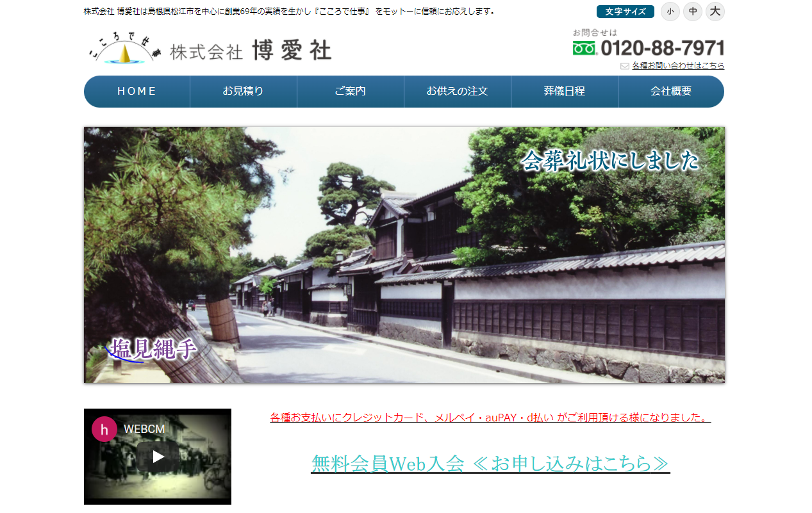The width and height of the screenshot is (812, 513).
Task: Open the お見積り menu item
Action: tap(243, 92)
